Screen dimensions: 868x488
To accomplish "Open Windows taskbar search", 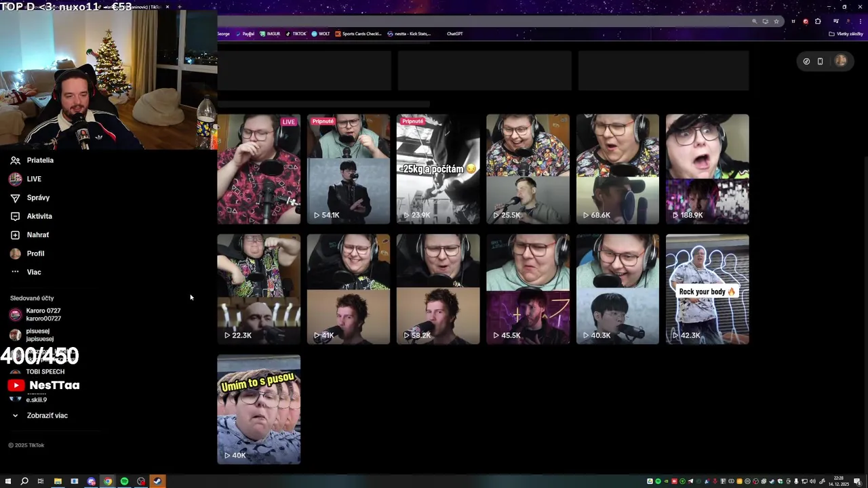I will [24, 481].
